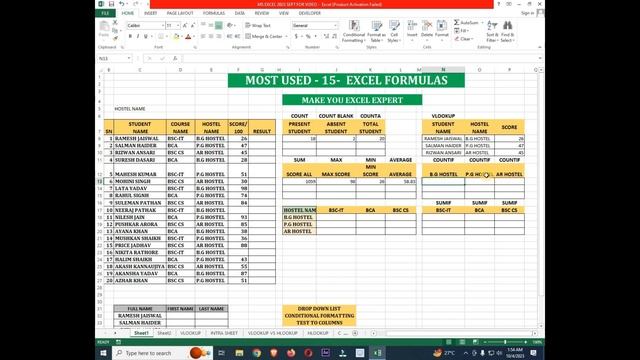
Task: Switch to the PAGE LAYOUT ribbon tab
Action: [x=180, y=13]
